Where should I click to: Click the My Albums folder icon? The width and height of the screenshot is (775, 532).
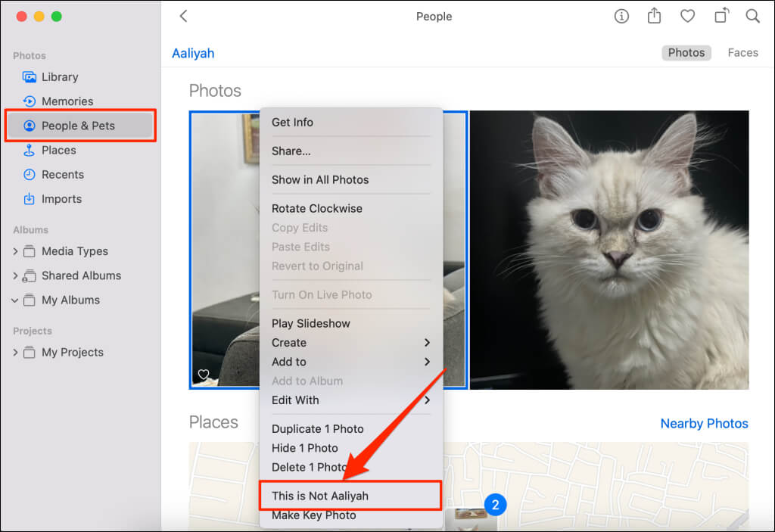(x=30, y=300)
